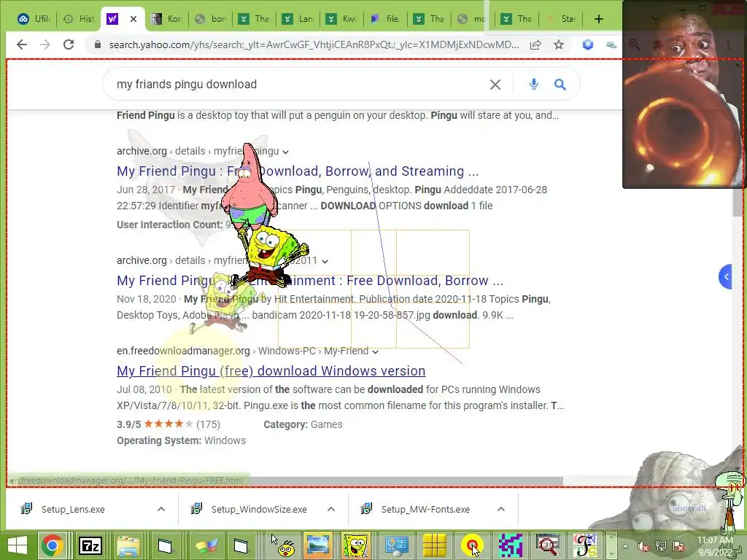Switch to the Kon tab

[167, 19]
